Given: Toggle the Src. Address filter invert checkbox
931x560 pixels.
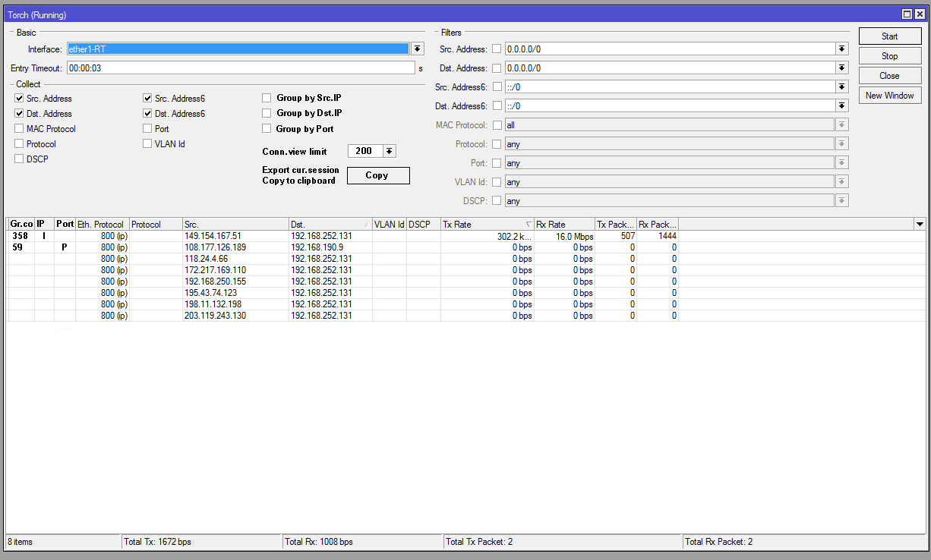Looking at the screenshot, I should 497,49.
